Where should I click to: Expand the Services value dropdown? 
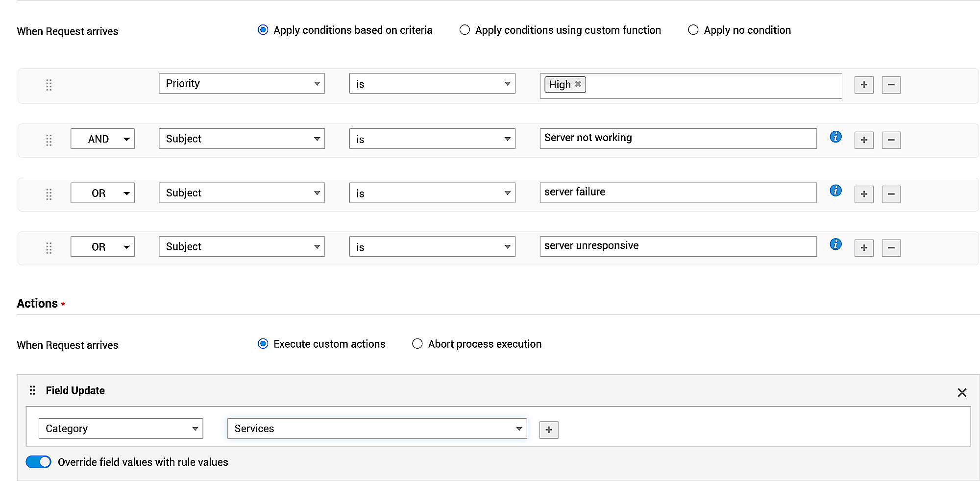point(377,429)
